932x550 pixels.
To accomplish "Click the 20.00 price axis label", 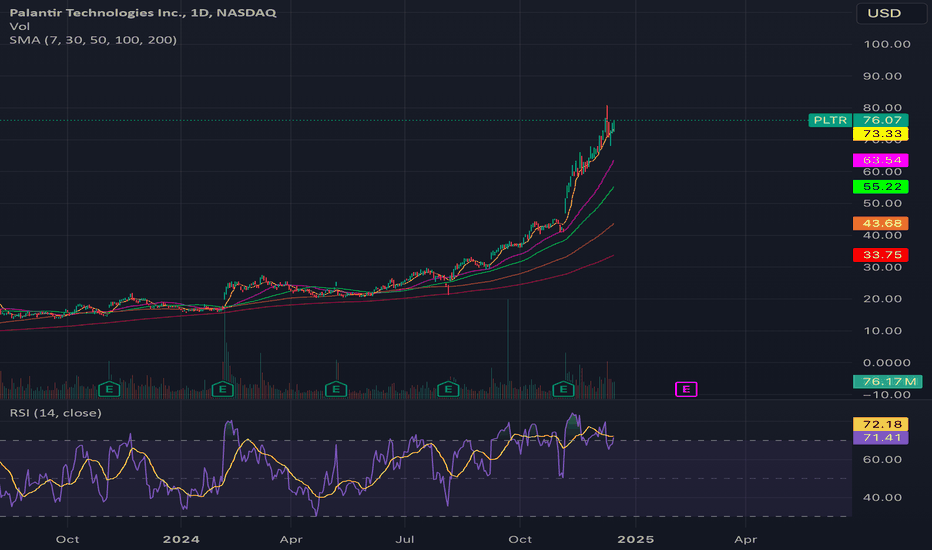I will [883, 299].
